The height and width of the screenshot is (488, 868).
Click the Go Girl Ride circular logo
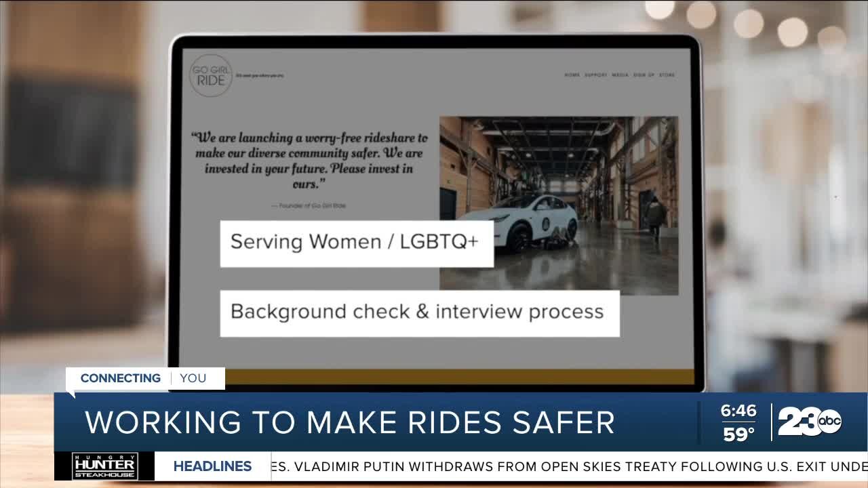coord(211,75)
